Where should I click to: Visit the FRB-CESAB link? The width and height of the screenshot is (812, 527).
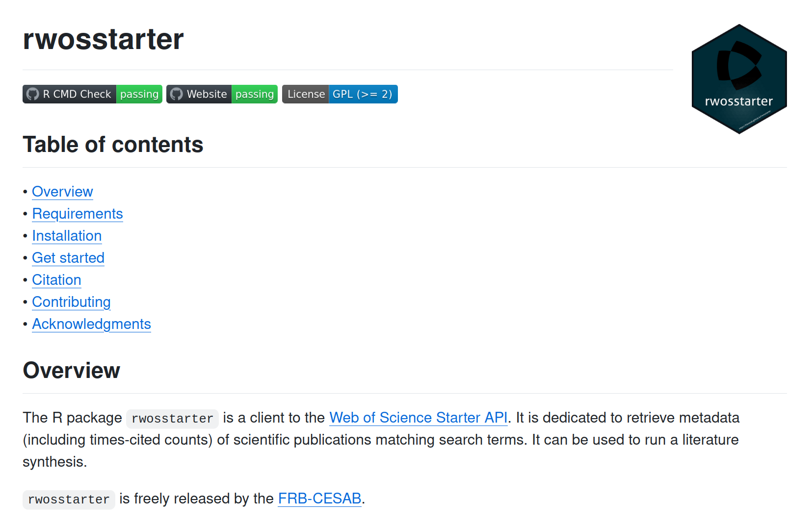(319, 499)
